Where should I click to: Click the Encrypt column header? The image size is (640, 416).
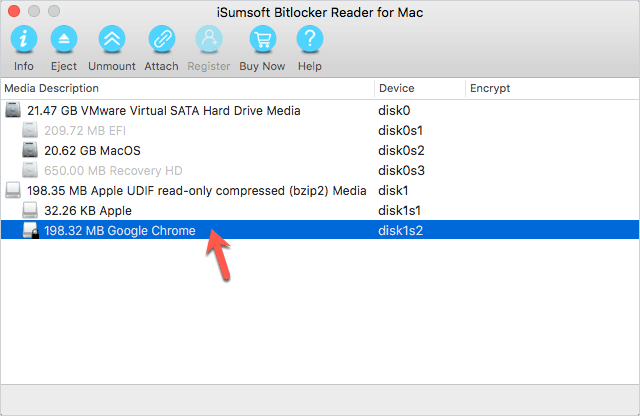553,88
